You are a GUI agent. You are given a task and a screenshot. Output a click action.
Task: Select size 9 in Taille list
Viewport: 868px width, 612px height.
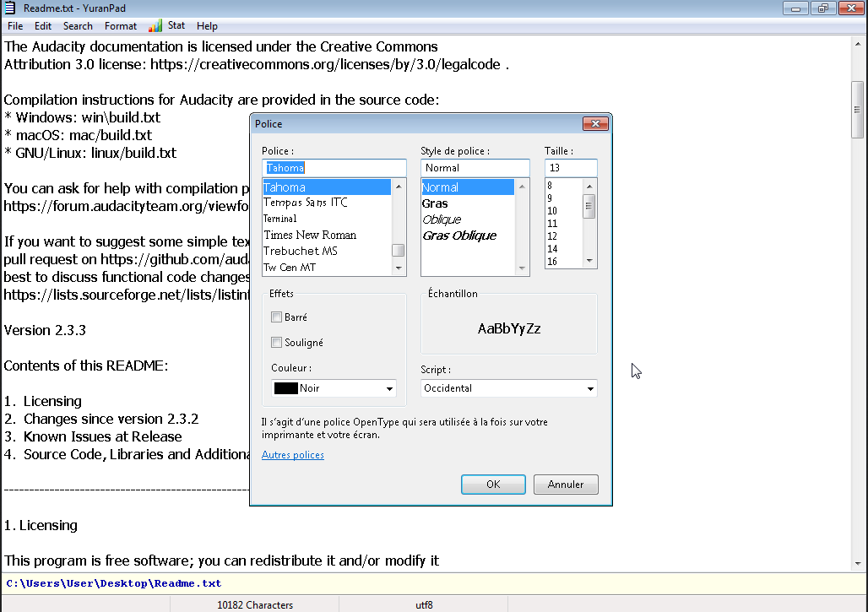click(x=564, y=198)
